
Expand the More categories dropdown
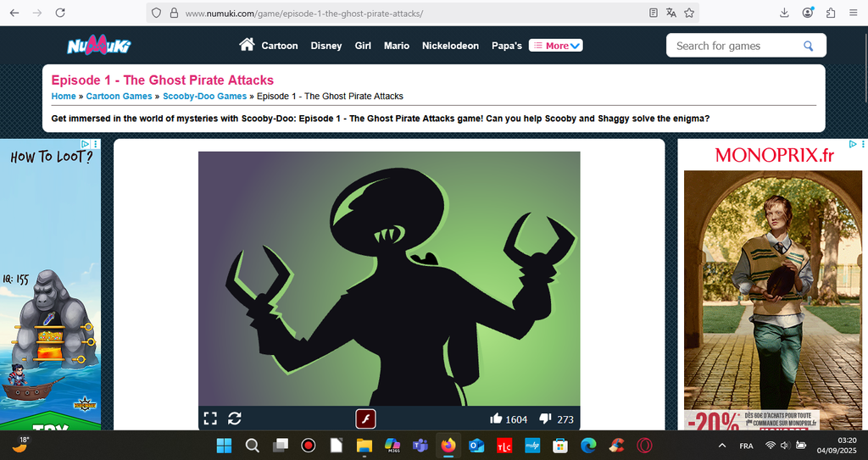pos(556,46)
